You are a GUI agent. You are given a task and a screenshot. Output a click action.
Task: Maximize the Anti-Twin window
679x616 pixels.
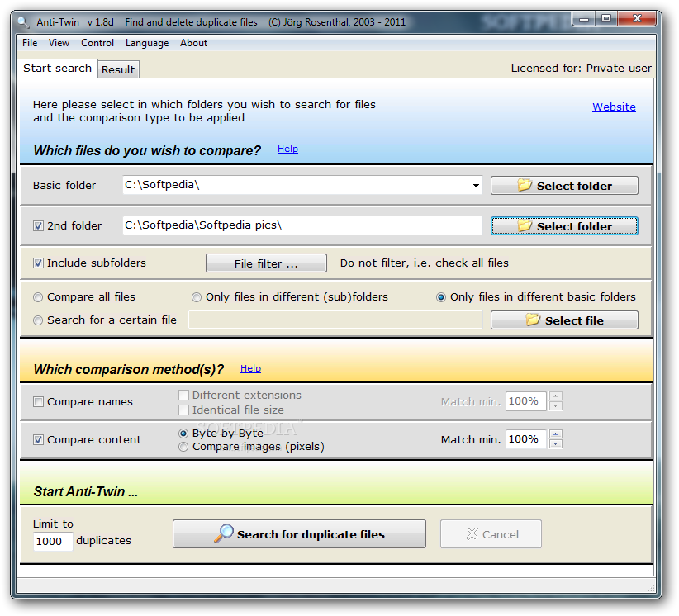(x=606, y=19)
